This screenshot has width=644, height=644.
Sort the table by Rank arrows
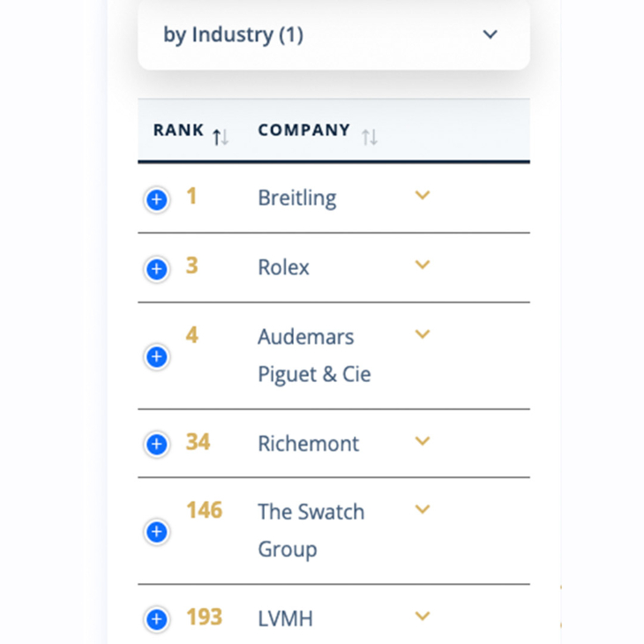221,137
